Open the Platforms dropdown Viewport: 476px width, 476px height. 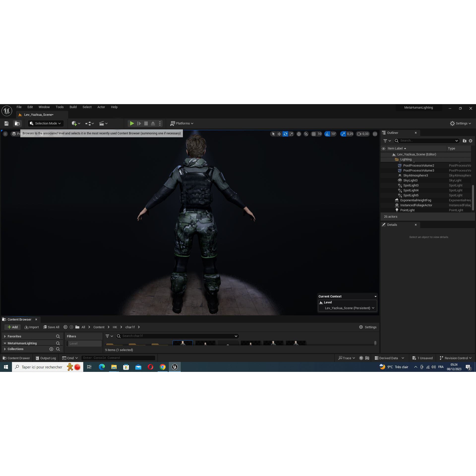point(182,123)
